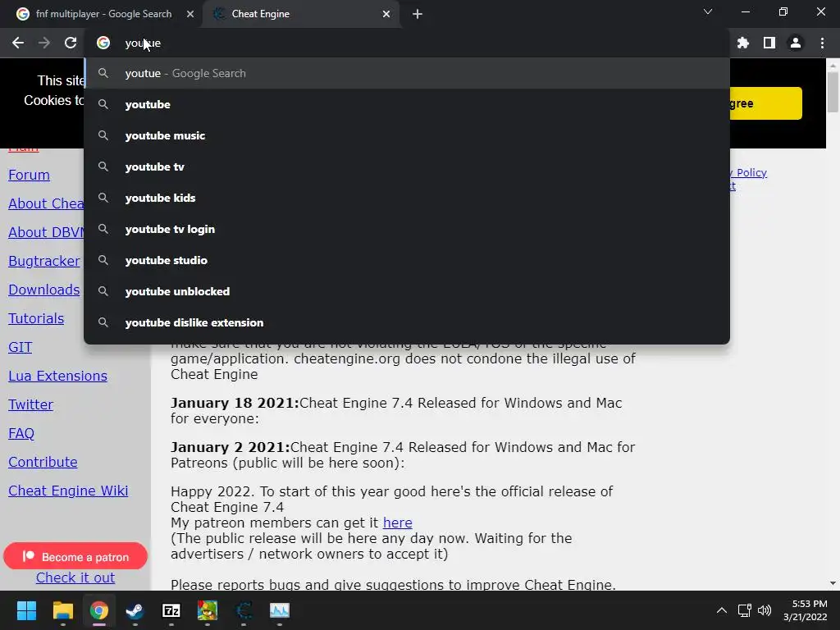Open the network status tray icon
Viewport: 840px width, 630px height.
(744, 610)
